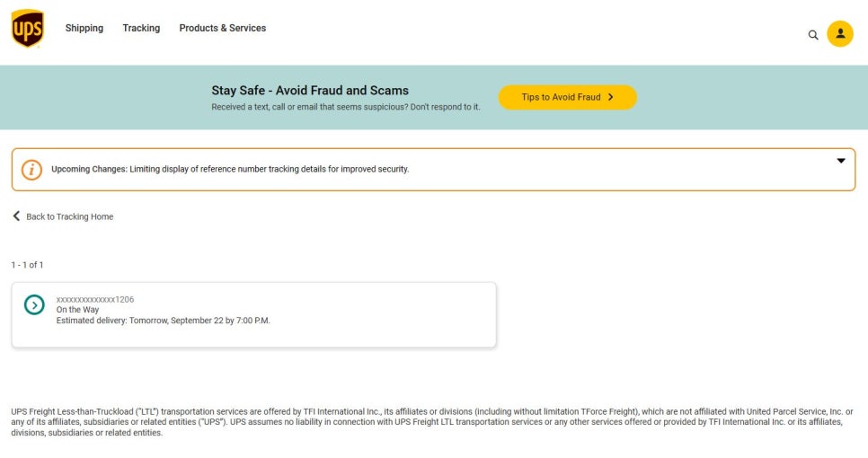Image resolution: width=868 pixels, height=458 pixels.
Task: Open the Tracking menu
Action: [x=141, y=28]
